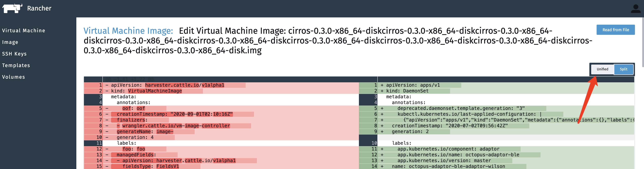Open Volumes from the sidebar
The height and width of the screenshot is (169, 644).
pos(14,77)
